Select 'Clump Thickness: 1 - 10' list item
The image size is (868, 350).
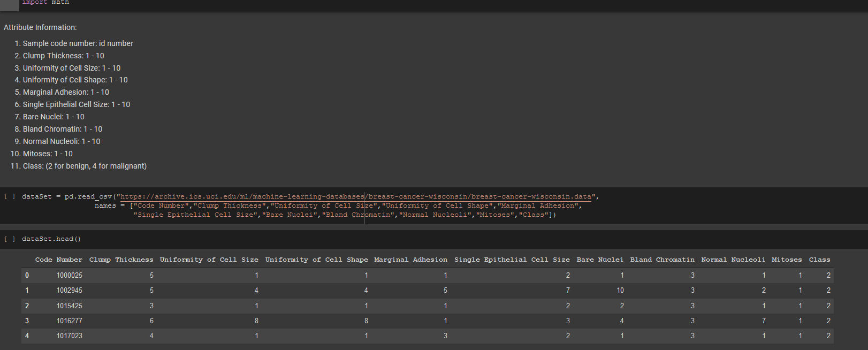tap(64, 56)
